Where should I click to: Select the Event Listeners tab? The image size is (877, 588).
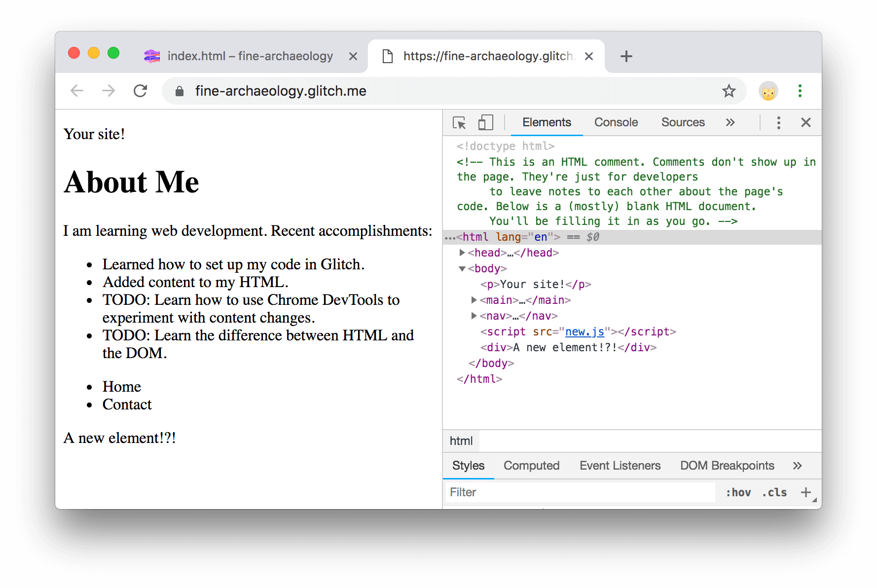620,466
